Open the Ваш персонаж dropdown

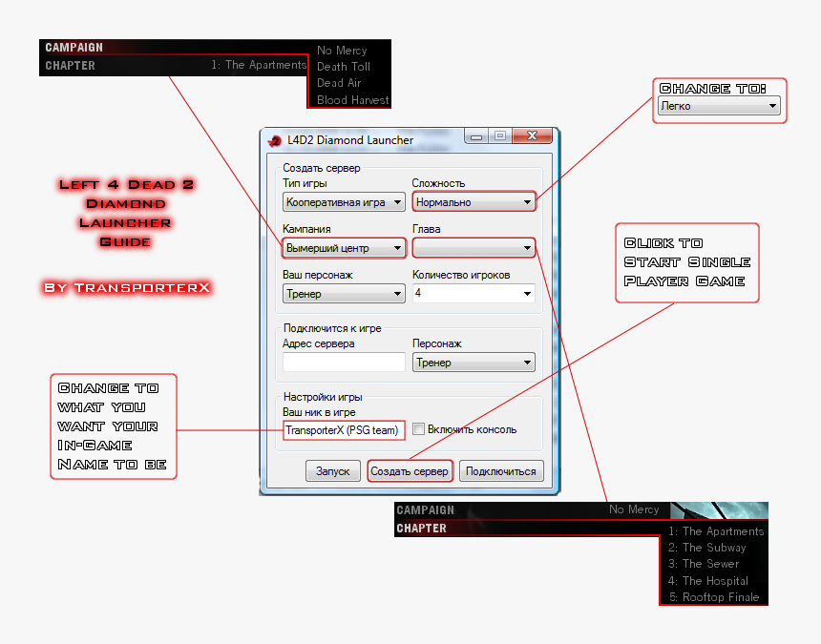point(344,294)
